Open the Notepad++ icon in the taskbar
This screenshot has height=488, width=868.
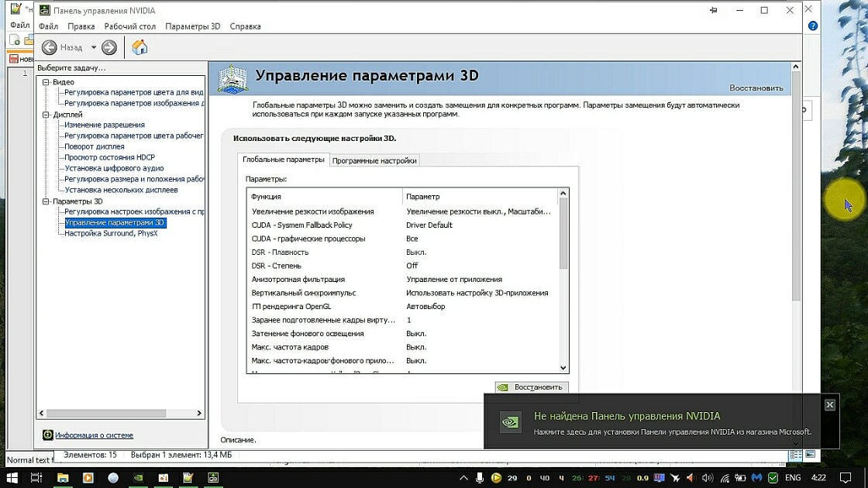tap(188, 477)
